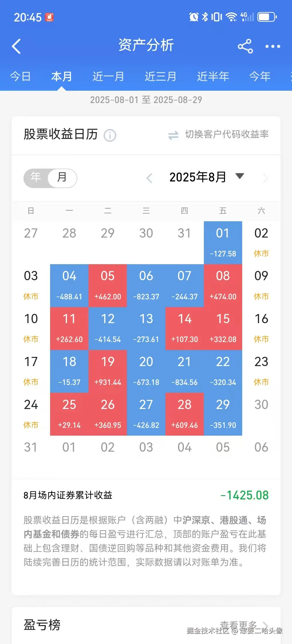Tap day 19 cell showing +931.44
The width and height of the screenshot is (292, 644).
tap(108, 371)
